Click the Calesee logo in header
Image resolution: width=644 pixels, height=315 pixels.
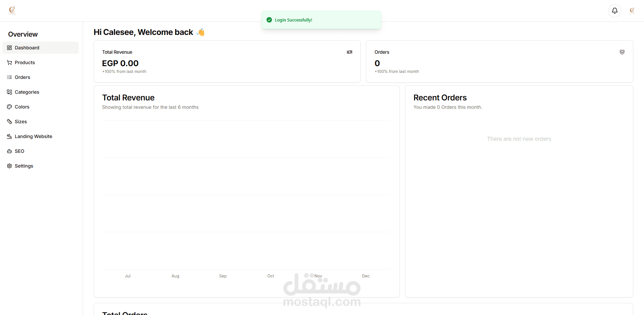click(12, 10)
